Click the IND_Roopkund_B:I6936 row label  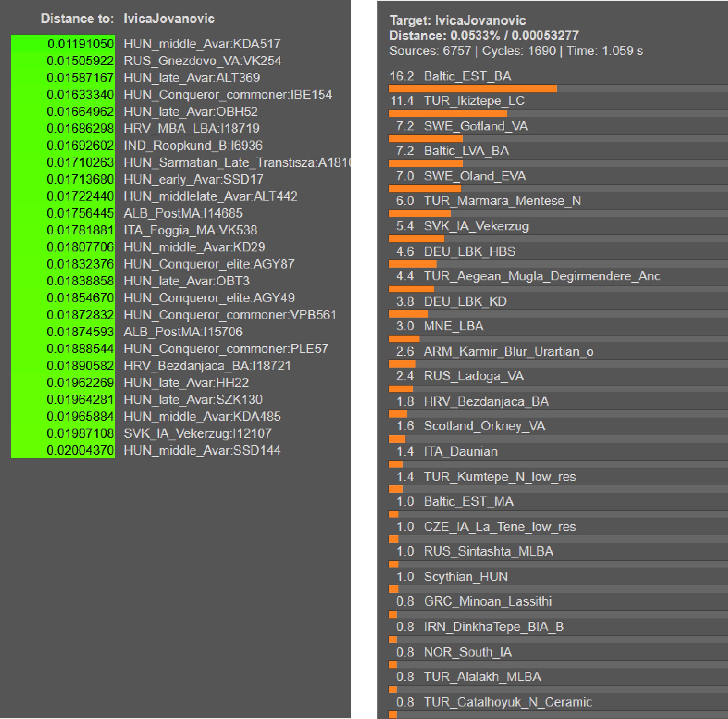coord(193,145)
